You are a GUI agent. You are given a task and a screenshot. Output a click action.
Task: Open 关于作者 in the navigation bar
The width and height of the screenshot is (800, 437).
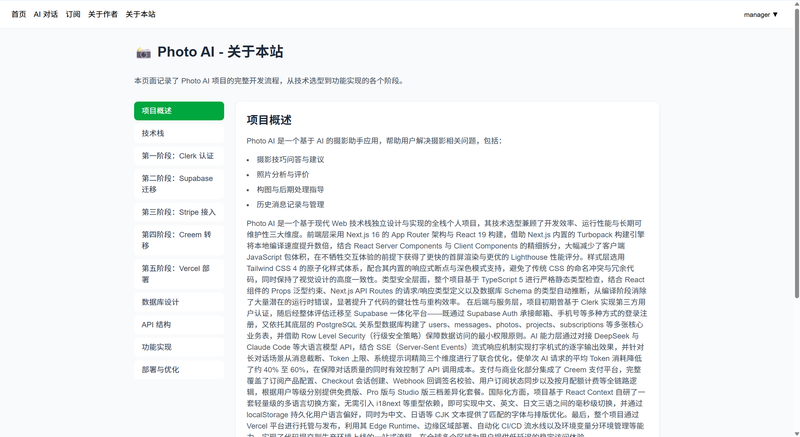103,14
